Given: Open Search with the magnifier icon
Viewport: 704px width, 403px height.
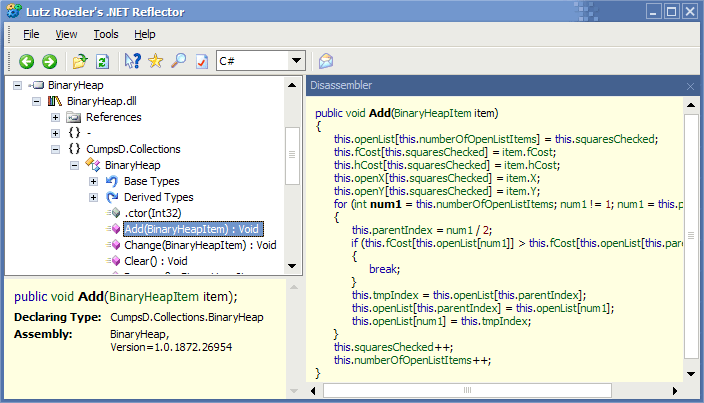Looking at the screenshot, I should (179, 61).
